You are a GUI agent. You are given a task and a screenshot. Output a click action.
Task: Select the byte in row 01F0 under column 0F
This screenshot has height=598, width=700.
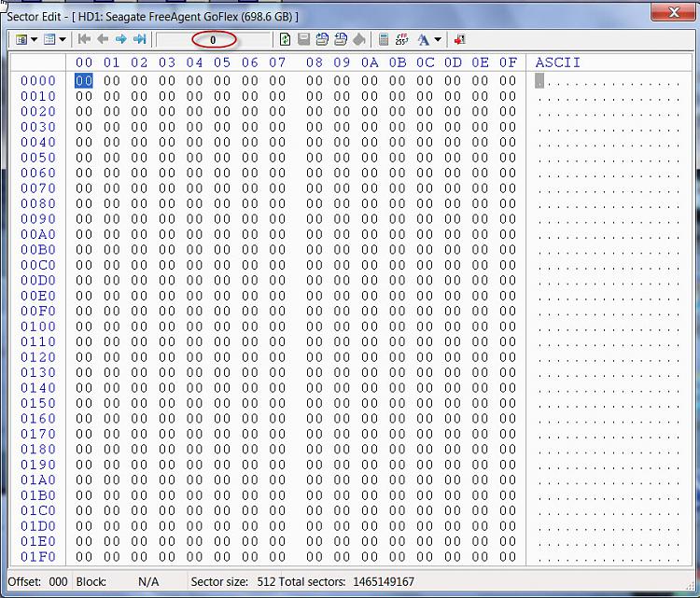tap(508, 557)
